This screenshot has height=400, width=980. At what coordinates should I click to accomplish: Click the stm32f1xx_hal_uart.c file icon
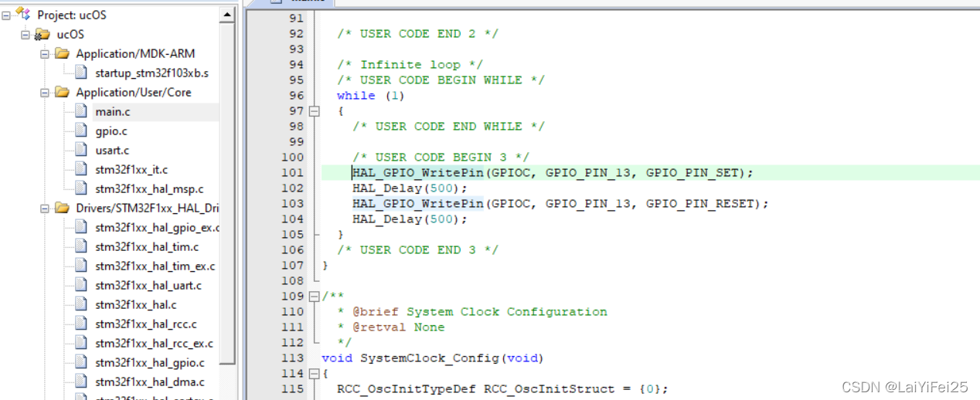tap(81, 285)
